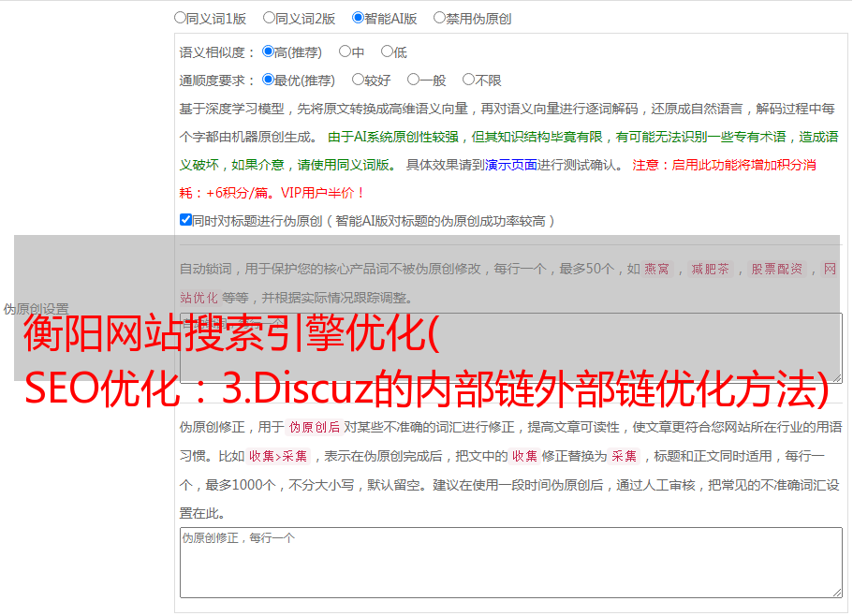Image resolution: width=853 pixels, height=616 pixels.
Task: Set 语义相似度 to 低
Action: pyautogui.click(x=387, y=51)
